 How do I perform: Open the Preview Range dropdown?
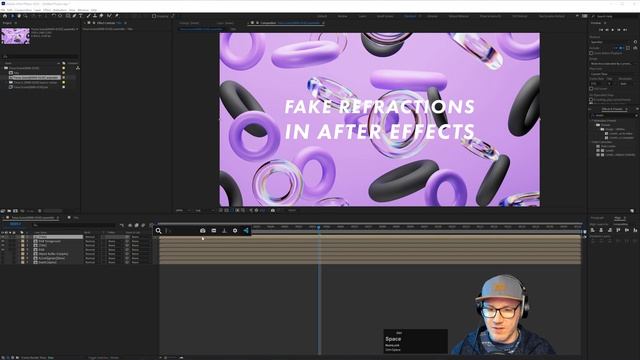click(x=610, y=64)
